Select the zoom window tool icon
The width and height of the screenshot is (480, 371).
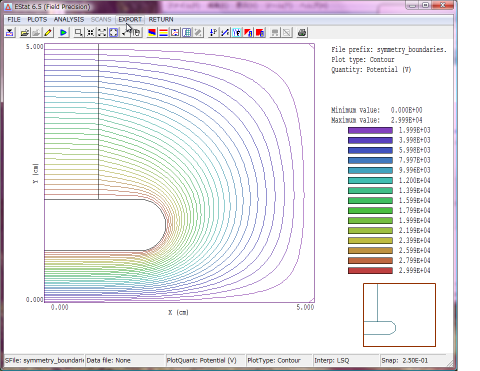[79, 33]
